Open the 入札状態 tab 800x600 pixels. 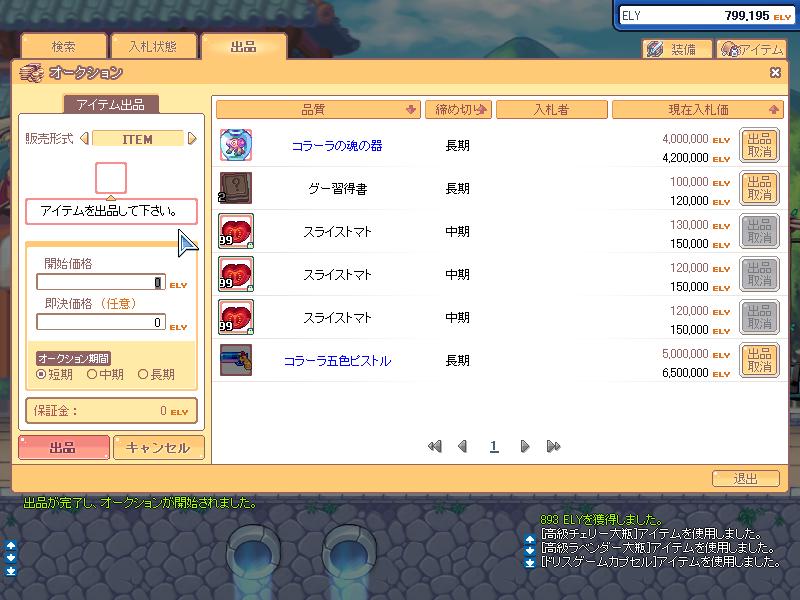pyautogui.click(x=153, y=47)
